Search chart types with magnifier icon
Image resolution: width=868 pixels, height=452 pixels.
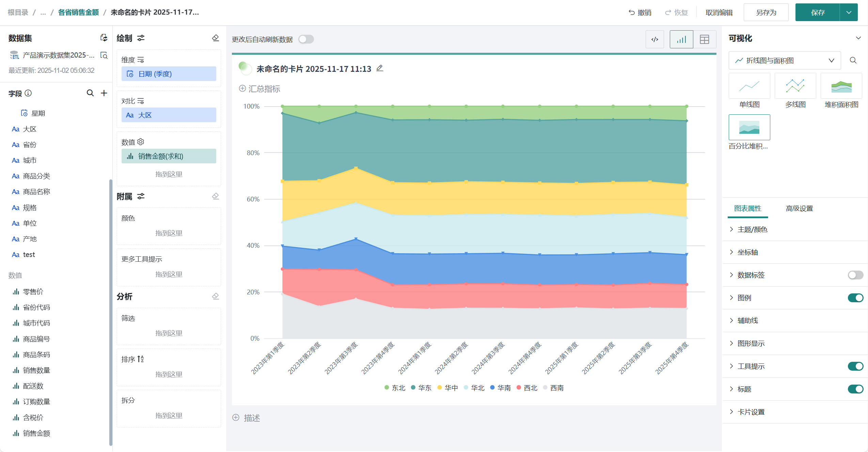(x=853, y=60)
